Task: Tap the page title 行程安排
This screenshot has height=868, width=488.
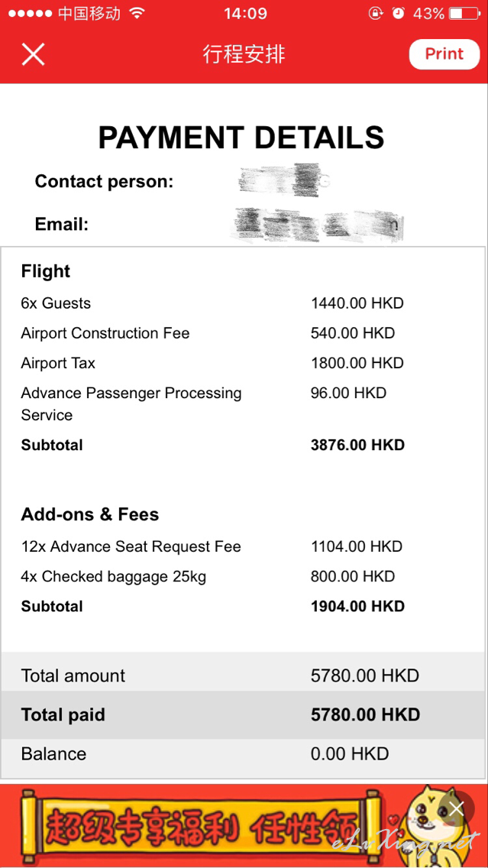Action: 244,54
